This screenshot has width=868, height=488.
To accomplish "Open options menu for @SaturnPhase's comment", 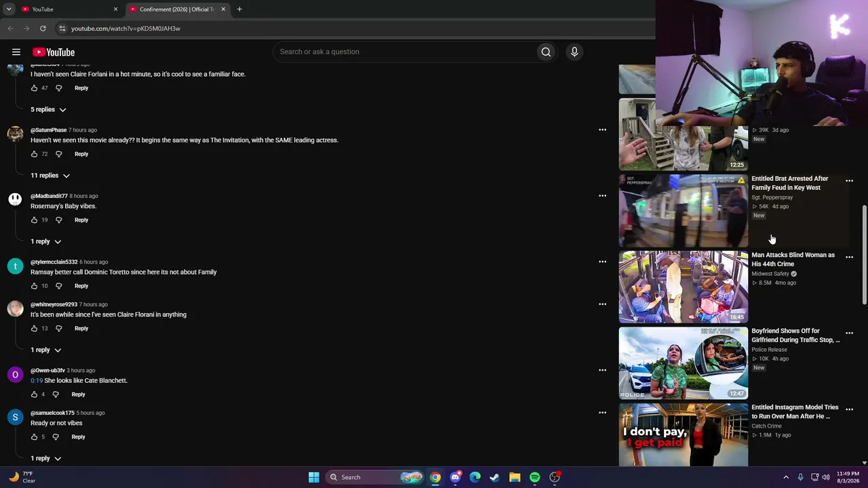I will point(602,129).
